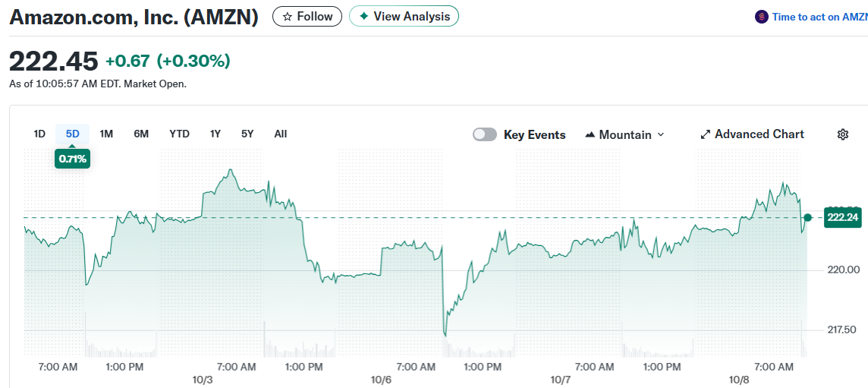Viewport: 868px width, 388px height.
Task: Show the 5Y chart range
Action: [x=247, y=134]
